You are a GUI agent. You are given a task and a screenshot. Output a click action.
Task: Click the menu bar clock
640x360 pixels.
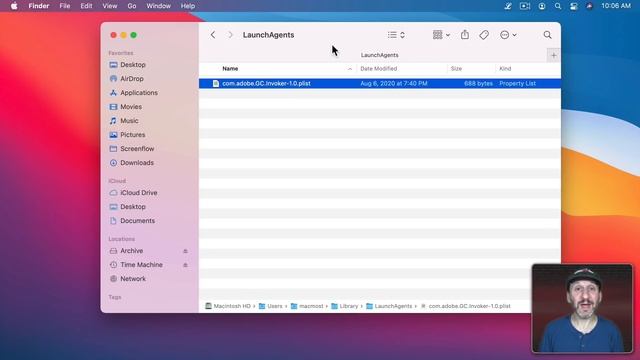click(x=616, y=6)
